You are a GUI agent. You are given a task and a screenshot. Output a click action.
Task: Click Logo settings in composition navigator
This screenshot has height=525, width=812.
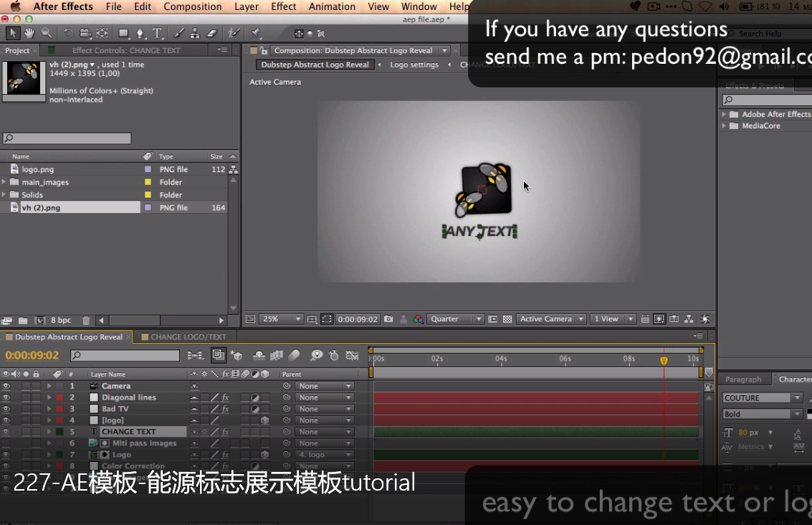pyautogui.click(x=414, y=65)
